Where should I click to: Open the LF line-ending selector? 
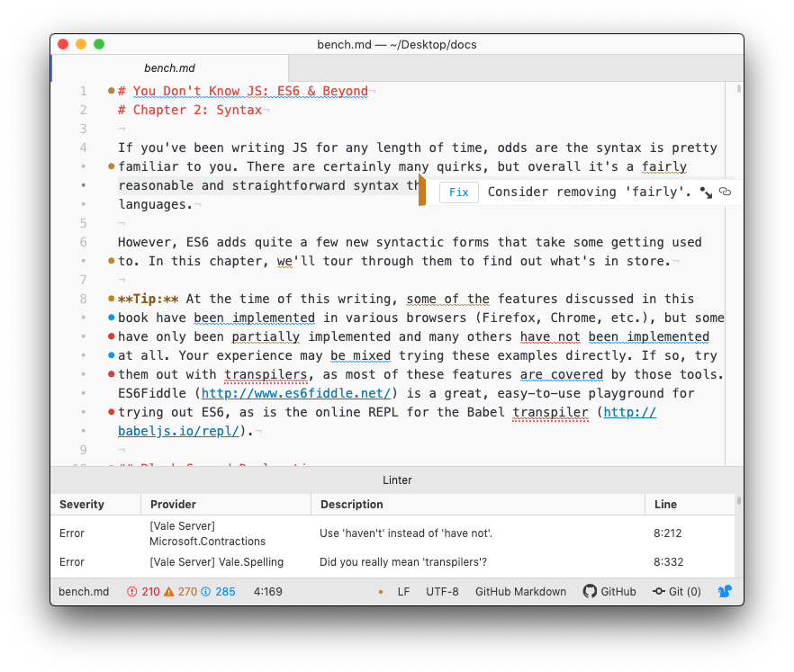click(403, 592)
